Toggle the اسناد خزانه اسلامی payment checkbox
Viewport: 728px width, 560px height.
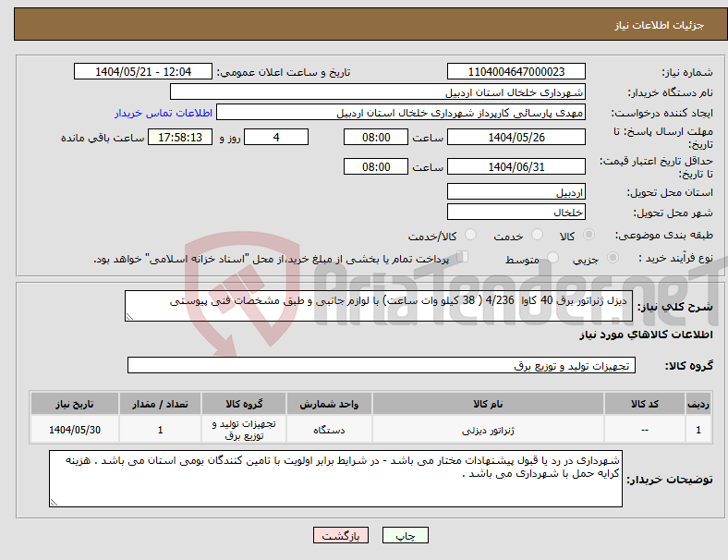coord(463,257)
